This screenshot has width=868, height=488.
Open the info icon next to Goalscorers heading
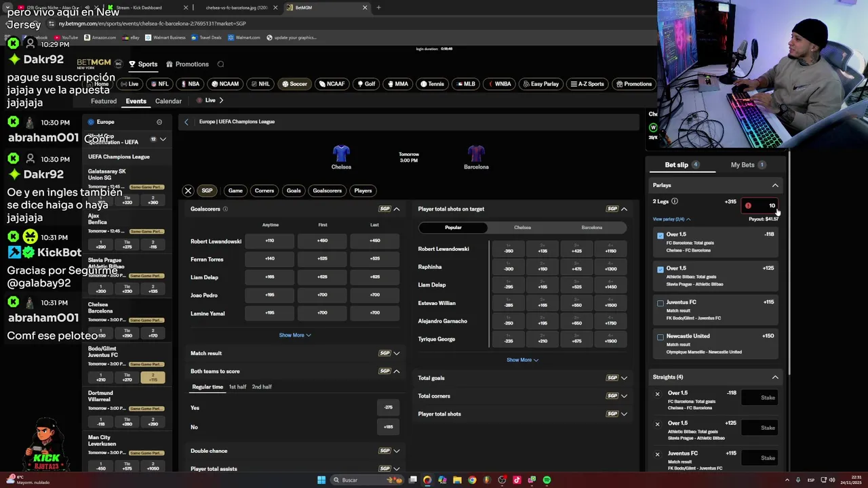225,209
